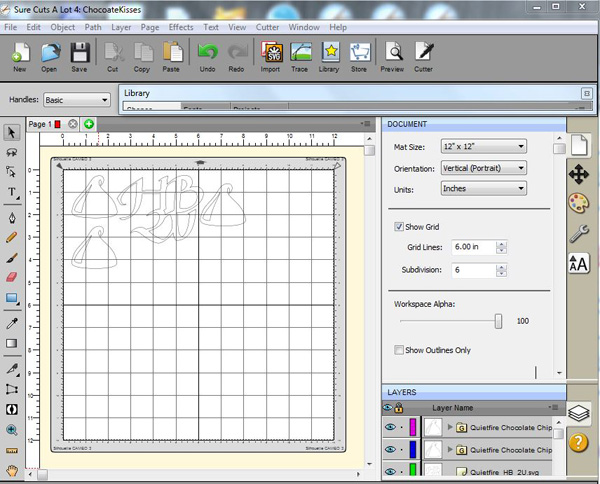
Task: Click the Import SVG icon
Action: [x=271, y=52]
